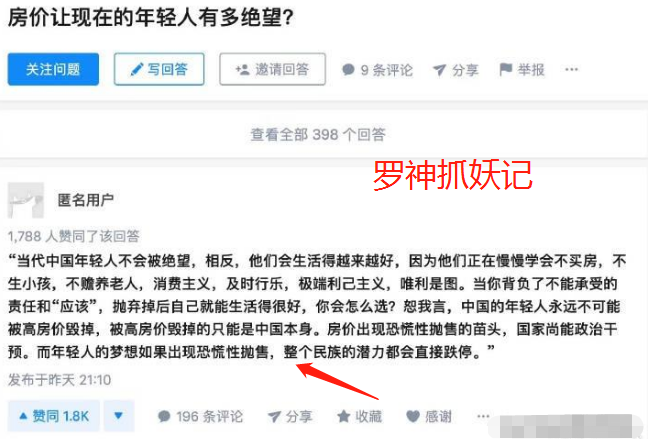Click the 发布于昨天 21:10 timestamp
The width and height of the screenshot is (650, 439).
(59, 380)
